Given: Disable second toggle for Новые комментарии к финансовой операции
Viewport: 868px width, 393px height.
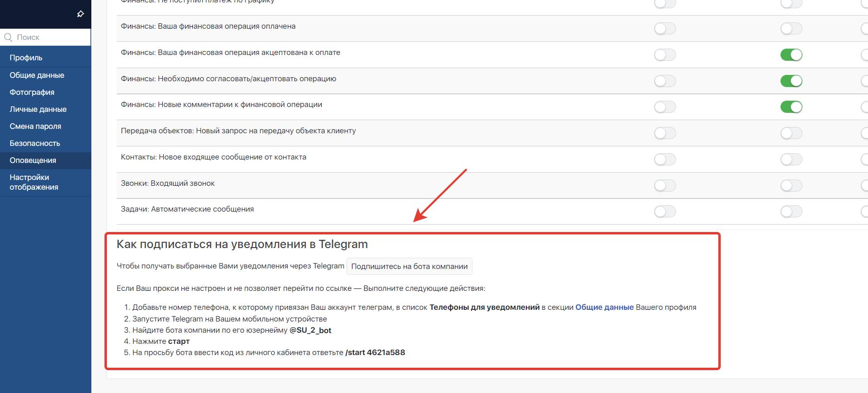Looking at the screenshot, I should point(791,107).
